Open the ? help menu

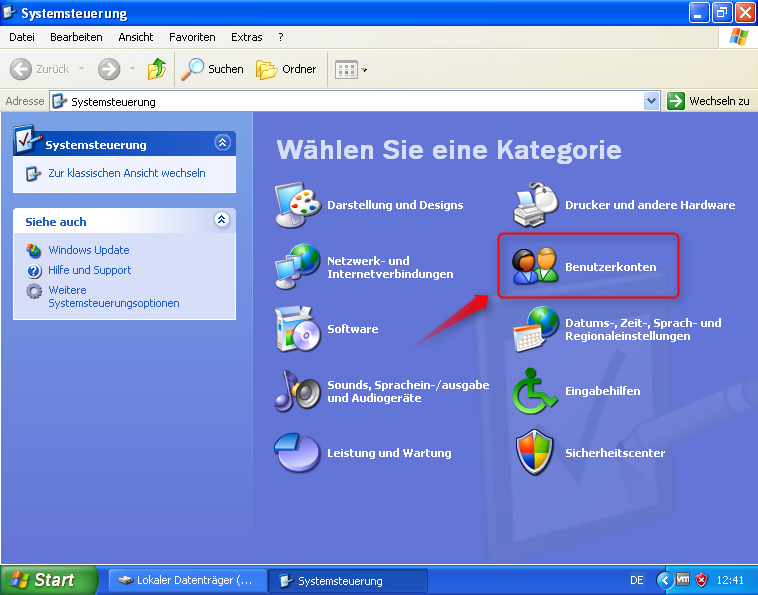point(281,37)
